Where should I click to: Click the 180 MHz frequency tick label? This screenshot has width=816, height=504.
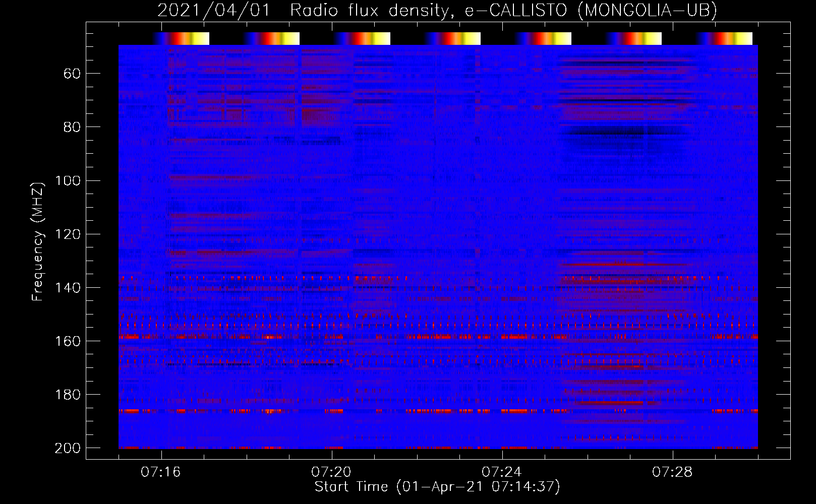click(68, 394)
